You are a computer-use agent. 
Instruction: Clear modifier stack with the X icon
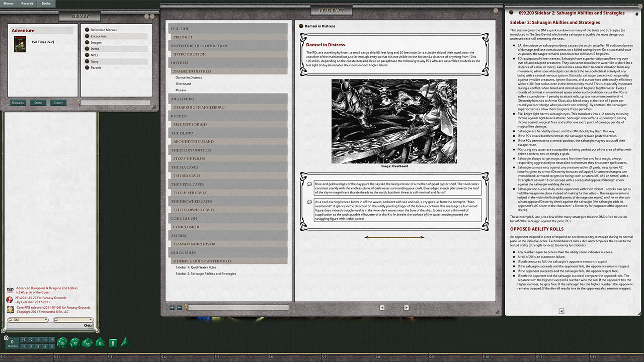6,338
